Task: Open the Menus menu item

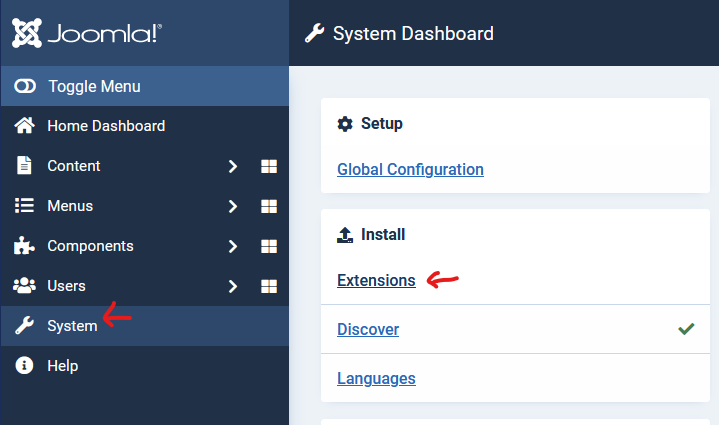Action: pos(70,206)
